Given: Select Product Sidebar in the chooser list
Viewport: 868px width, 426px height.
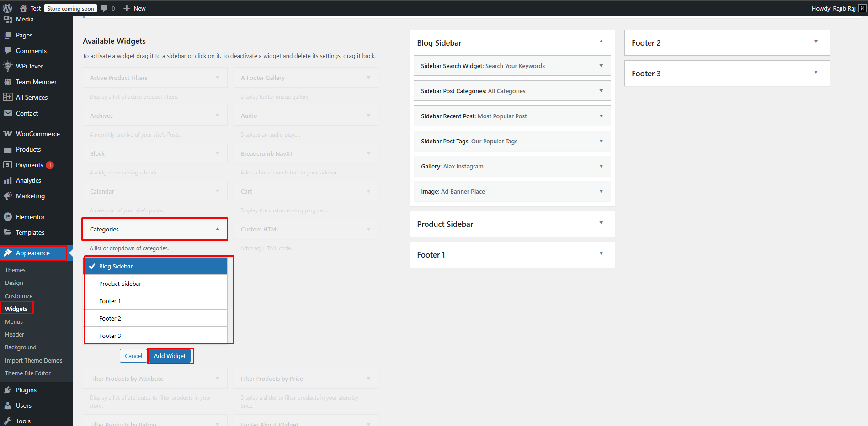Looking at the screenshot, I should 155,284.
